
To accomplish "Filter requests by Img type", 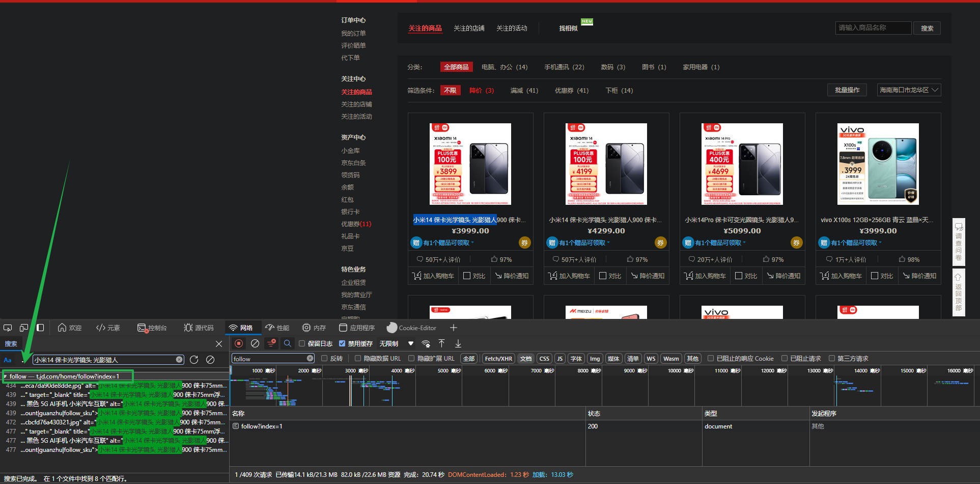I will pyautogui.click(x=595, y=359).
